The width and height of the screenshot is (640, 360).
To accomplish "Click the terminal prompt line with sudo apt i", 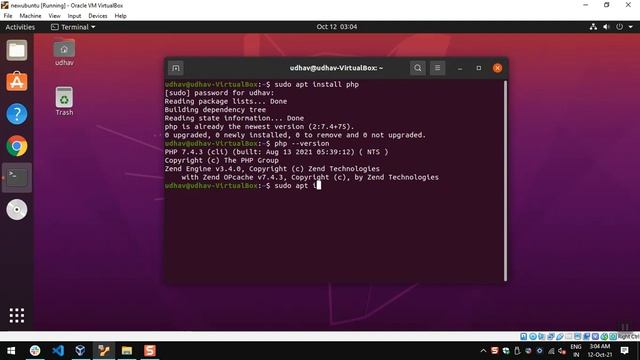I will pyautogui.click(x=242, y=186).
